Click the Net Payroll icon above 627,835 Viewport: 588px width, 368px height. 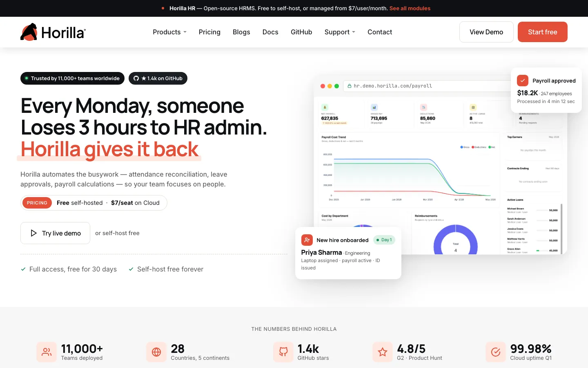[x=325, y=107]
